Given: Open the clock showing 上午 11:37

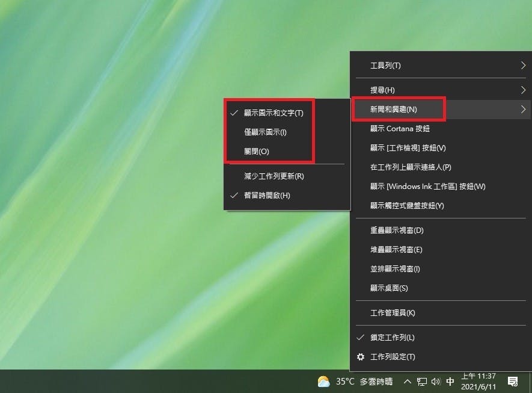Looking at the screenshot, I should click(478, 382).
